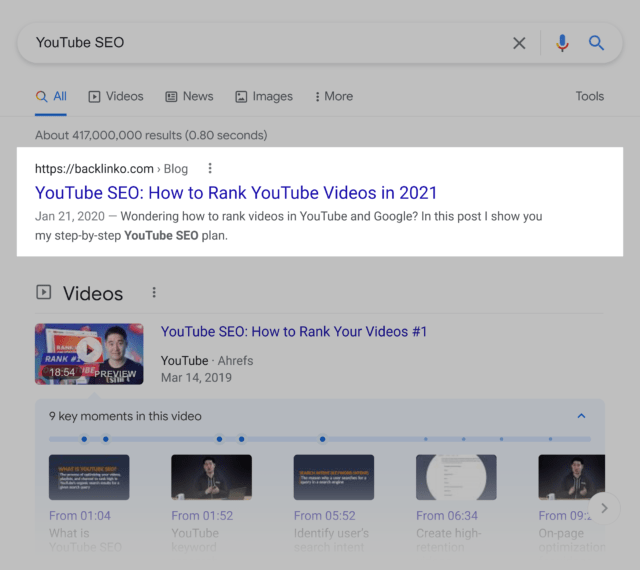Open the More search filters dropdown

point(334,97)
